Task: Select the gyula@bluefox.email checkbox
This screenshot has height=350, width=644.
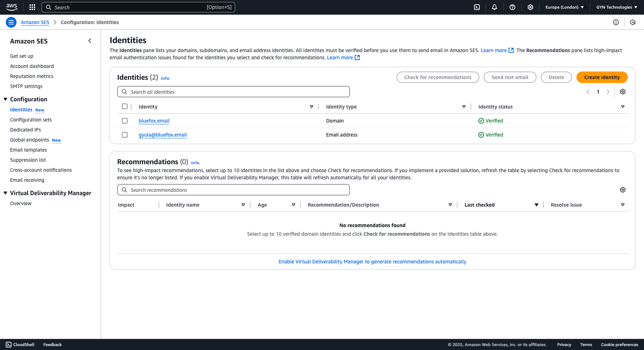Action: tap(125, 135)
